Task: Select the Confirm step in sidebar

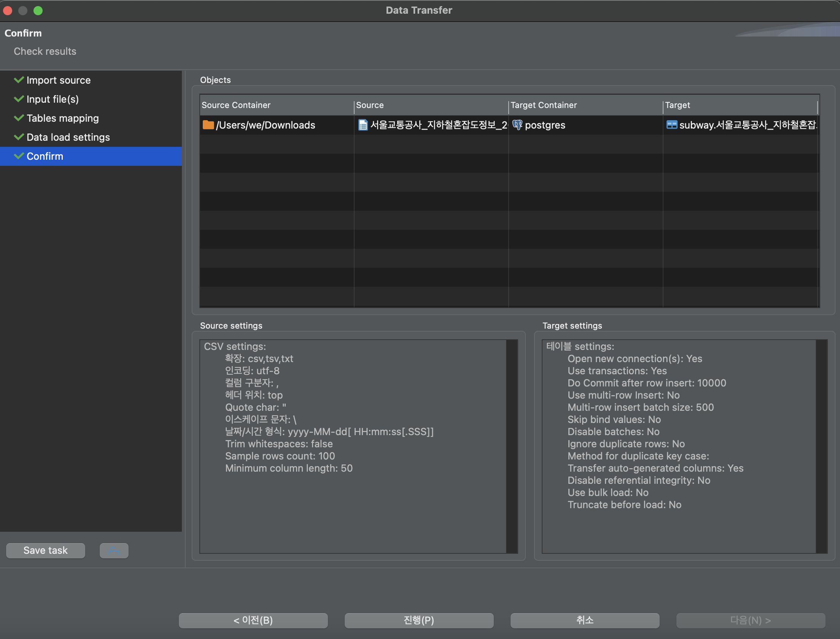Action: (x=45, y=156)
